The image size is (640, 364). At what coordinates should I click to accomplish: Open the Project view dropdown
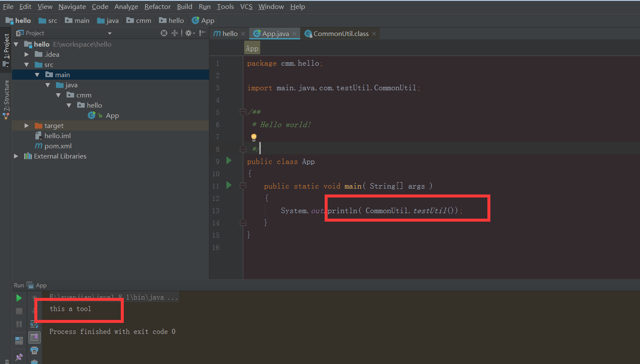click(x=110, y=33)
